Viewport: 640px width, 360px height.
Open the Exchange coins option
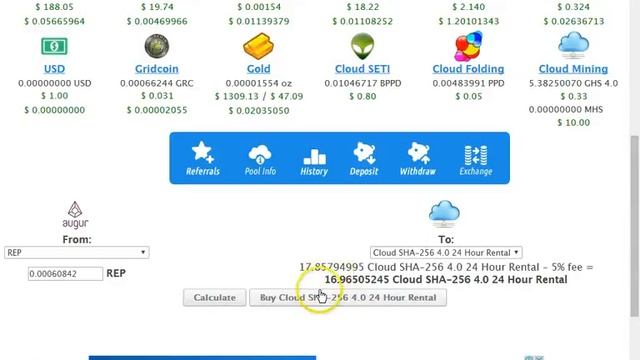coord(476,160)
